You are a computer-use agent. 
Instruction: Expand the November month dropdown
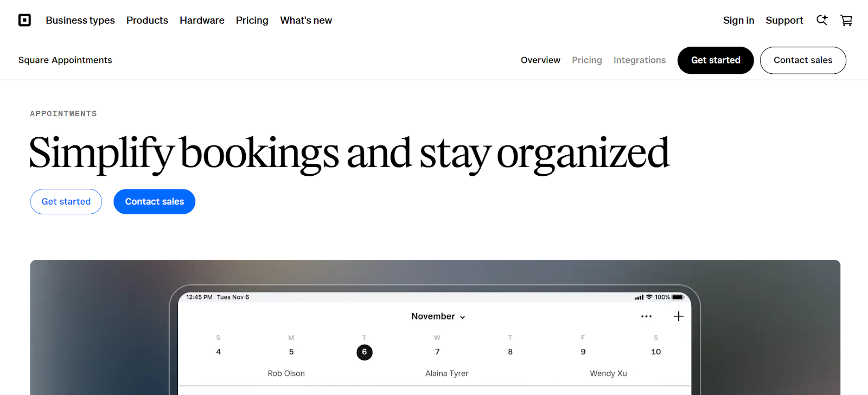(x=438, y=316)
